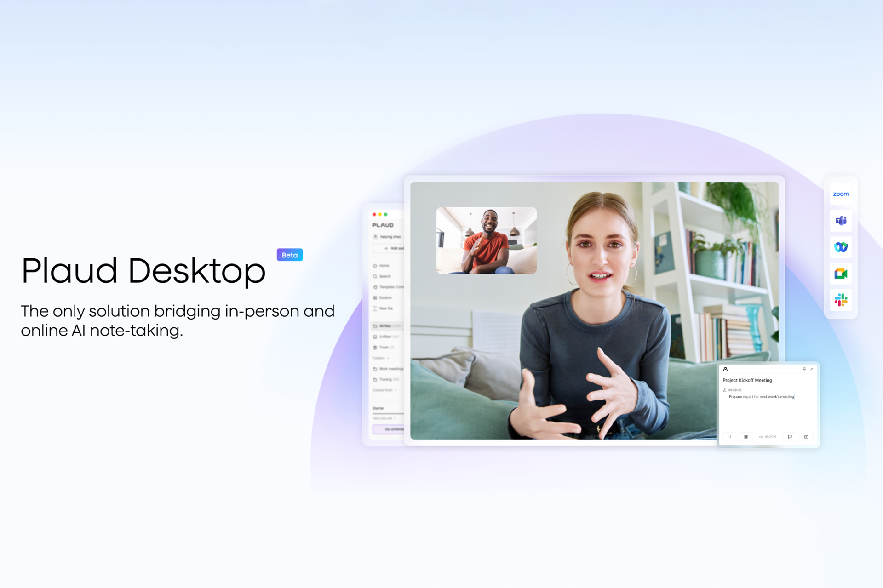The width and height of the screenshot is (883, 588).
Task: Launch the Zoom integration icon
Action: (x=841, y=194)
